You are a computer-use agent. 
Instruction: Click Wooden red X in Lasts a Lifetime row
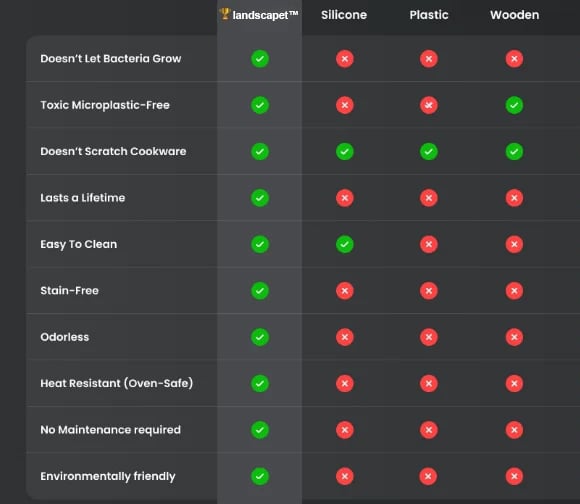pyautogui.click(x=514, y=198)
